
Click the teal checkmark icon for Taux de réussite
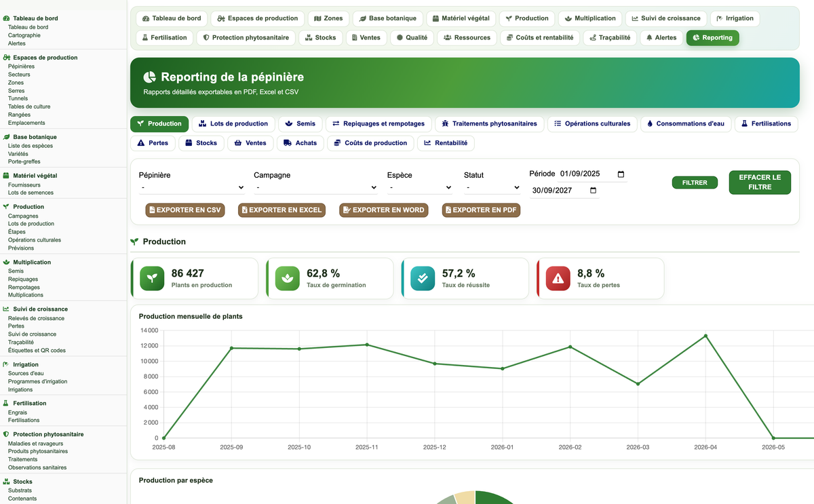[x=423, y=278]
